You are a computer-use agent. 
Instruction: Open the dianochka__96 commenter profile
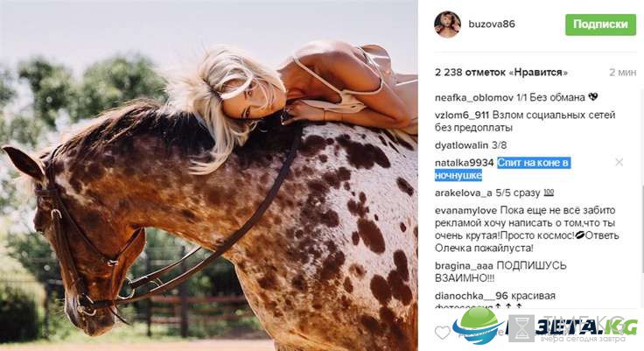(471, 296)
